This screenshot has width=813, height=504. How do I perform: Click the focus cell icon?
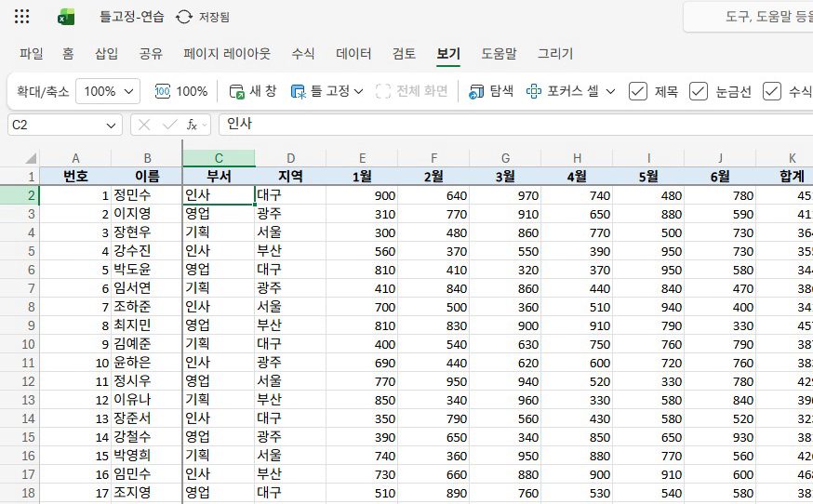534,91
